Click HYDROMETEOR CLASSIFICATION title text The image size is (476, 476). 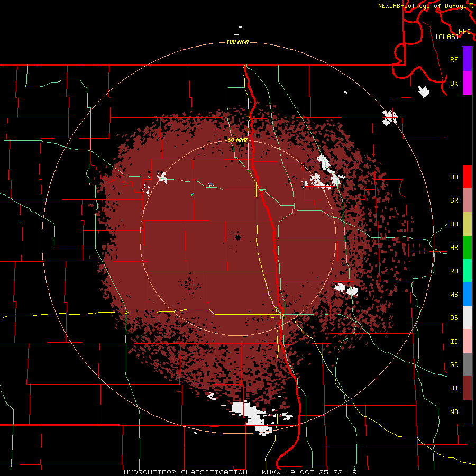click(x=186, y=472)
